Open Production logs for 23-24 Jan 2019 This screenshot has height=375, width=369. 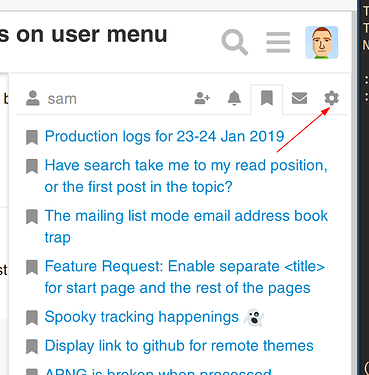(164, 136)
